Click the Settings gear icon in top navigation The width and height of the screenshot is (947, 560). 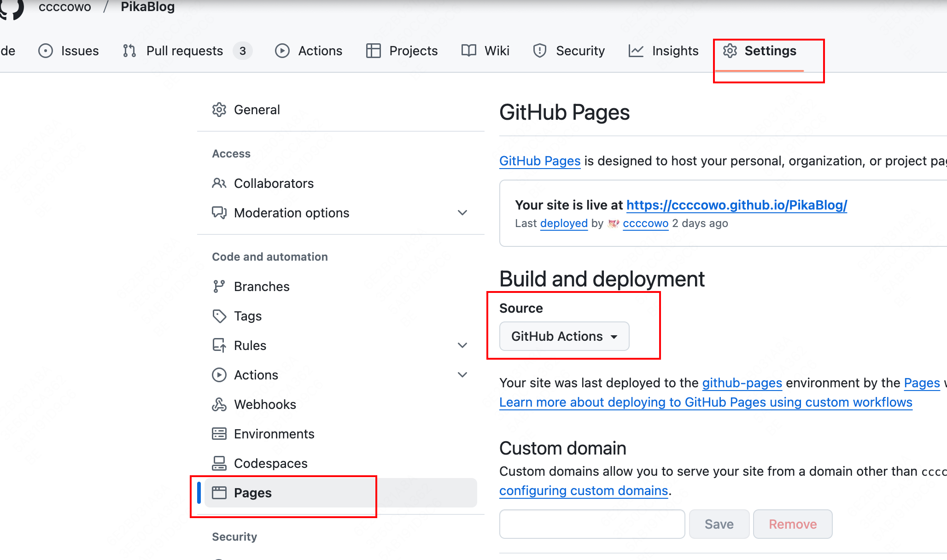(x=730, y=51)
